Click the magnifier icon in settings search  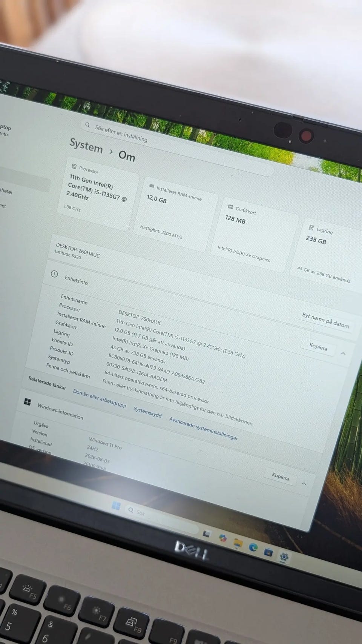pos(87,125)
